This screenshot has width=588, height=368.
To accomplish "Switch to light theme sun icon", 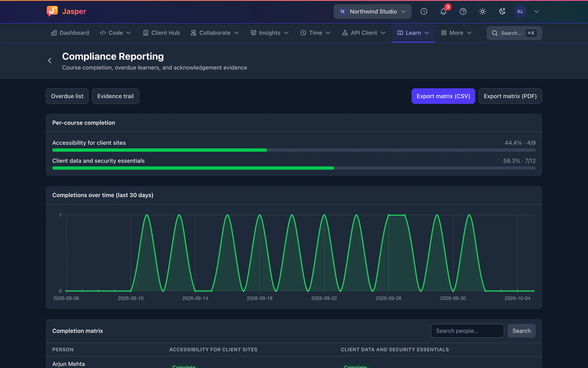I will pyautogui.click(x=483, y=11).
